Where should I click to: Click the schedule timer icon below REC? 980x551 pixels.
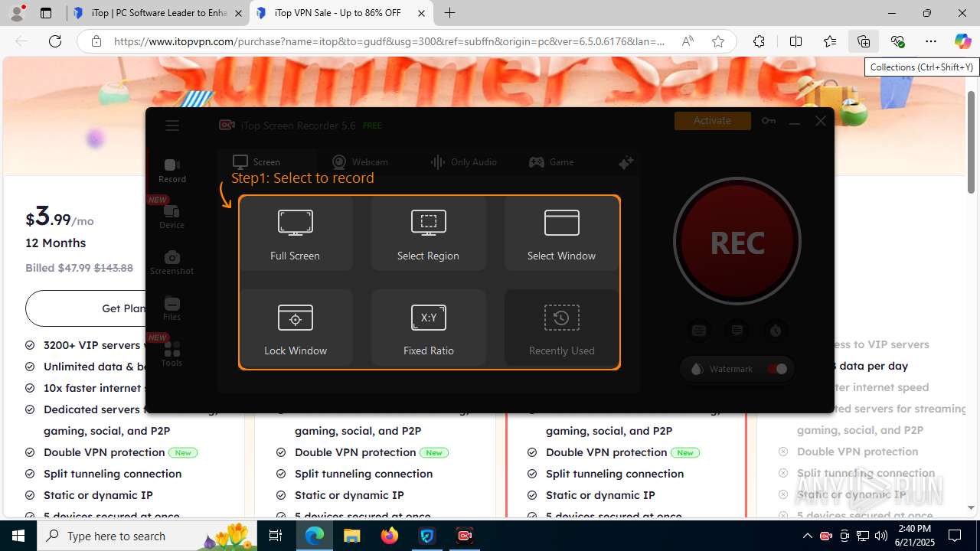[776, 331]
